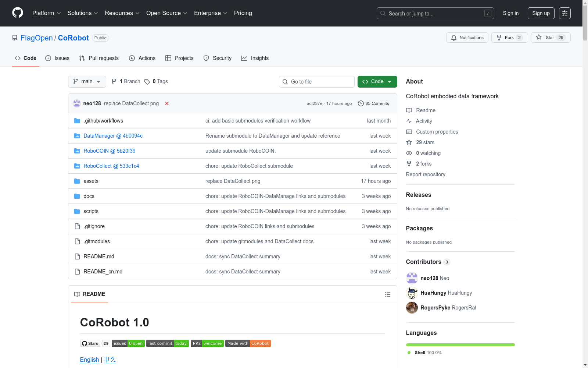Click the scripts folder icon

(x=77, y=211)
